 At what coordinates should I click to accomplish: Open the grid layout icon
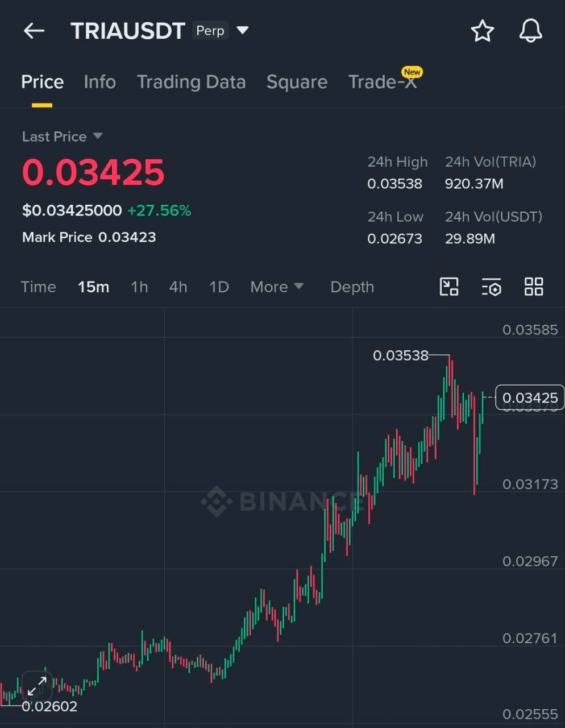pyautogui.click(x=534, y=287)
